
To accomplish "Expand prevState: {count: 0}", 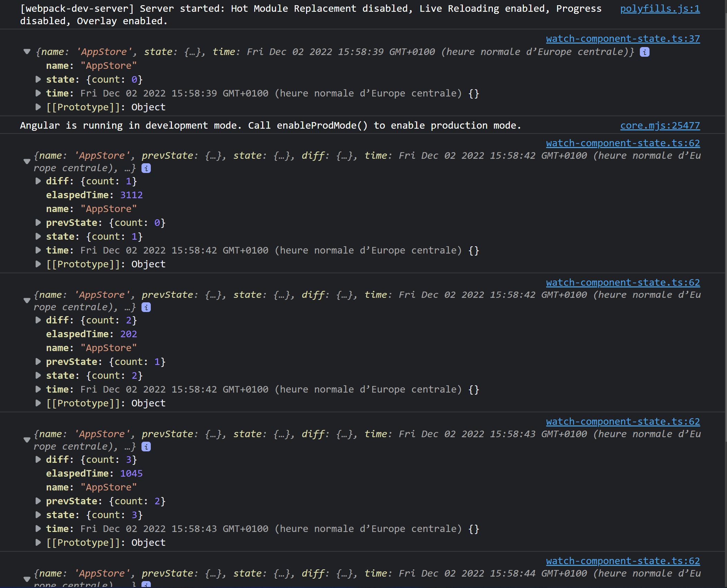I will pyautogui.click(x=38, y=223).
